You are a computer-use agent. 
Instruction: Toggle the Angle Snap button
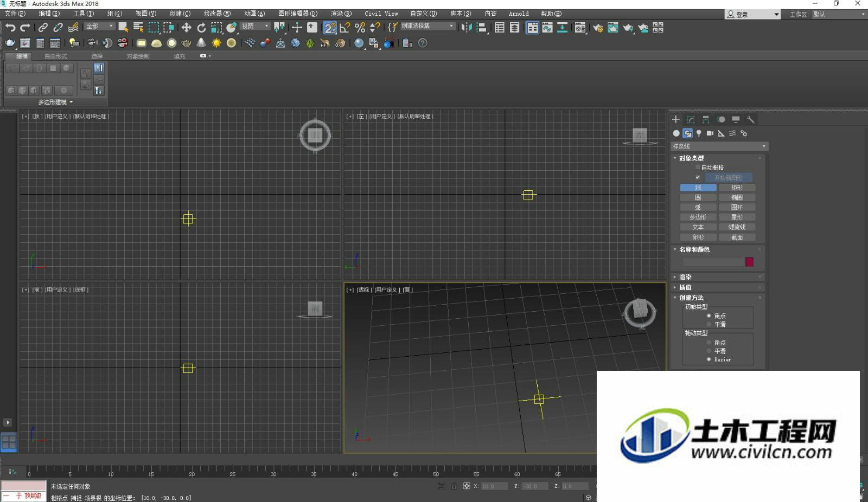click(344, 28)
